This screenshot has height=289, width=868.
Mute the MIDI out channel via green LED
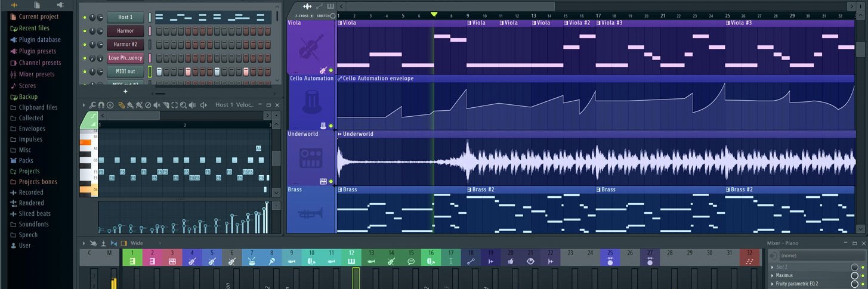coord(84,72)
